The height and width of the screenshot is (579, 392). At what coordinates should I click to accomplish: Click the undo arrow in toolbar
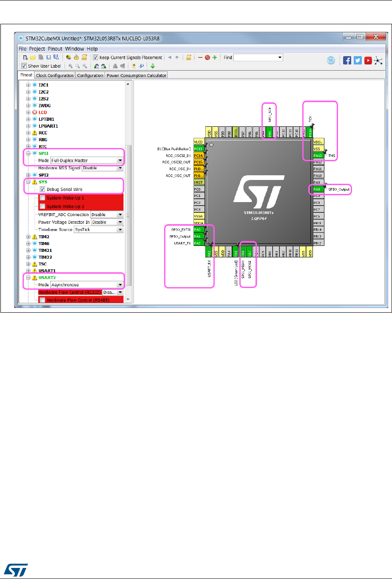pos(170,57)
